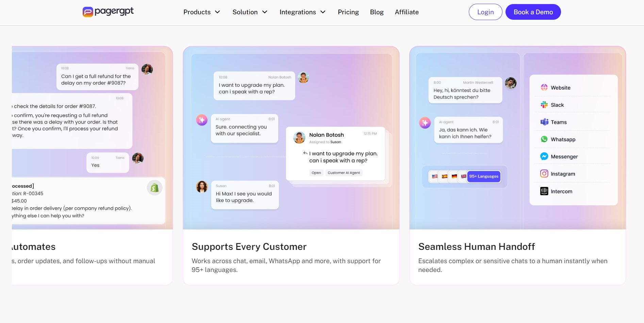Click the AI agent sparkle icon beside German reply

coord(425,123)
